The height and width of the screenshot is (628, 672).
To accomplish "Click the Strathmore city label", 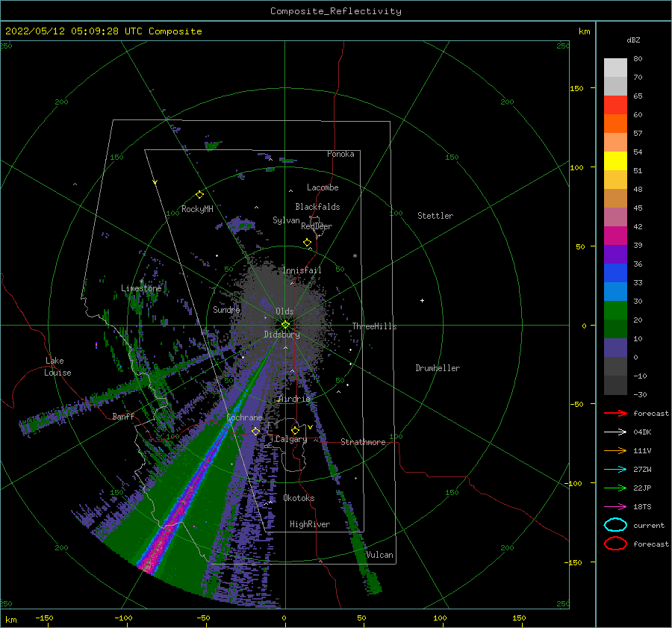I will click(364, 442).
